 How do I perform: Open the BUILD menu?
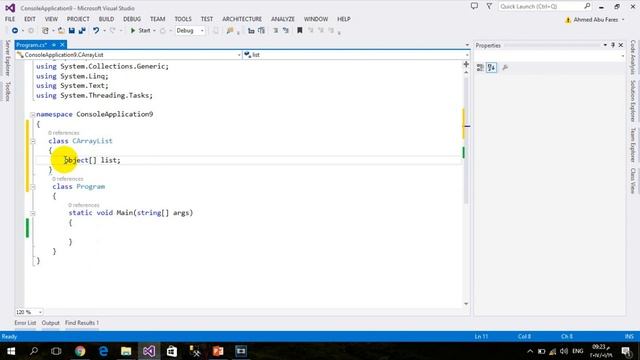tap(106, 19)
